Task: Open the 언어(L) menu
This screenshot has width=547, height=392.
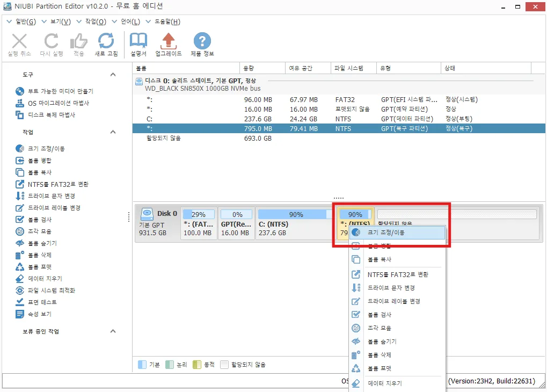Action: point(126,21)
